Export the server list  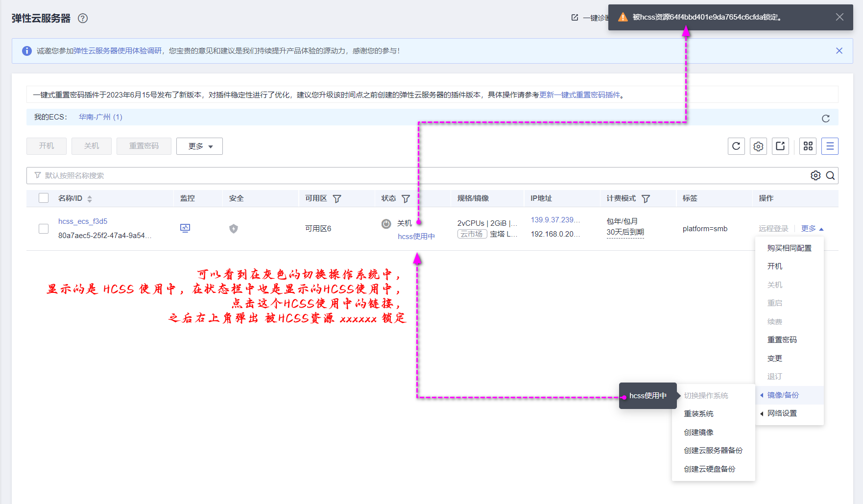(x=780, y=146)
